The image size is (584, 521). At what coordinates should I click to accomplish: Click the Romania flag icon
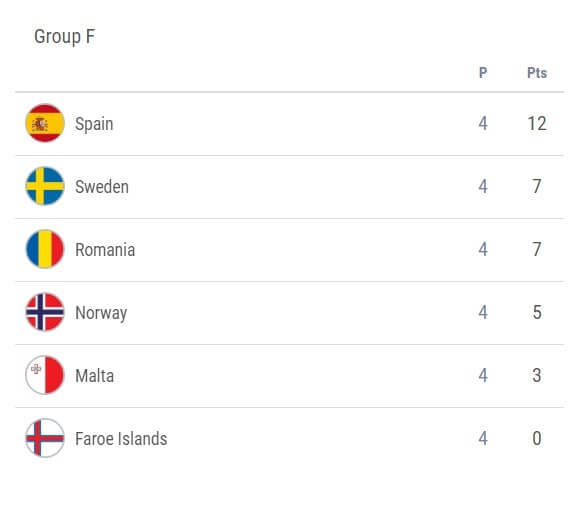click(45, 249)
